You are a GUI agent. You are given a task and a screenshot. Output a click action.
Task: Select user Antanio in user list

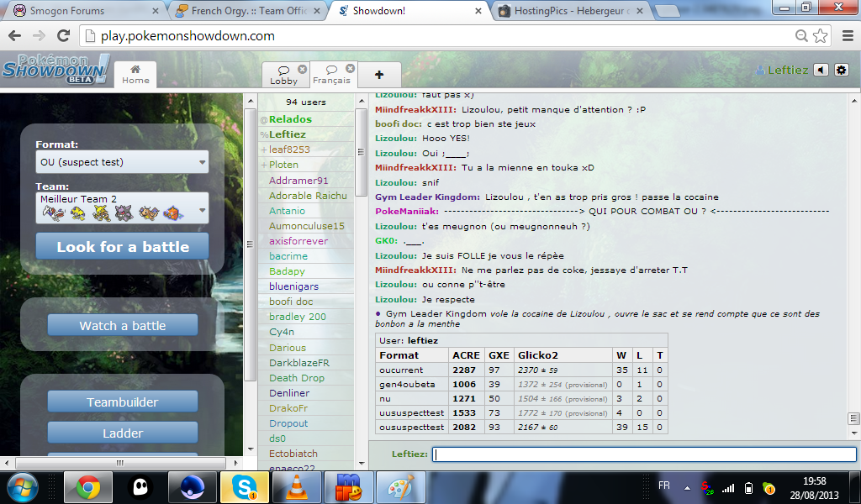(x=287, y=211)
